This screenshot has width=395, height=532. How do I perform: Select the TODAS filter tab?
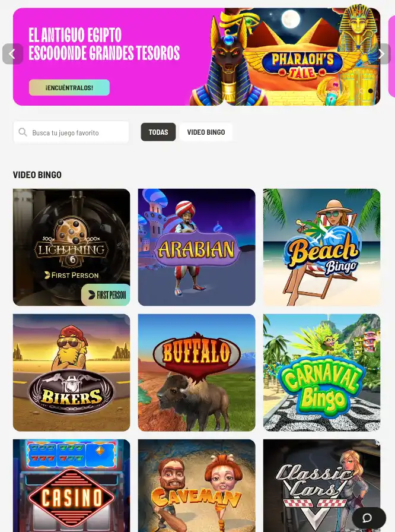pos(158,132)
